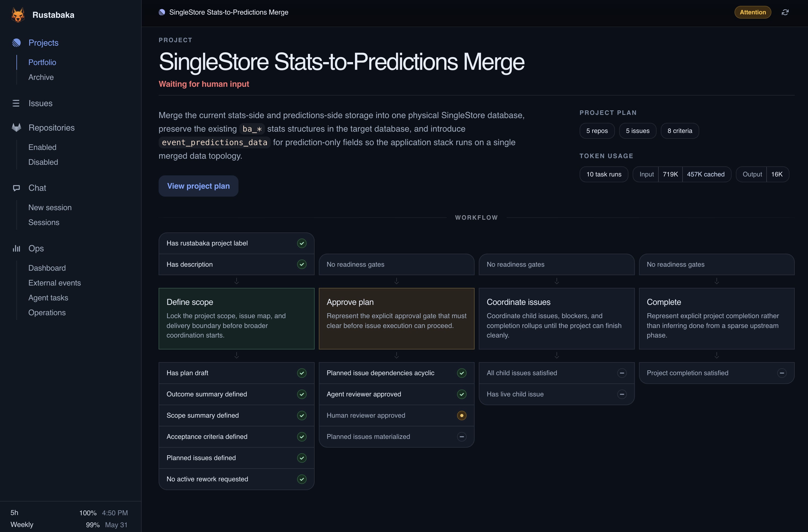Screen dimensions: 808x532
Task: Select the Define scope workflow card
Action: pos(236,318)
